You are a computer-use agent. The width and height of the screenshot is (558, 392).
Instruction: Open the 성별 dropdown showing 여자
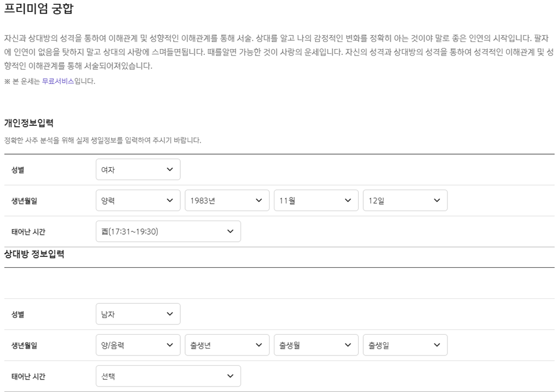[138, 169]
